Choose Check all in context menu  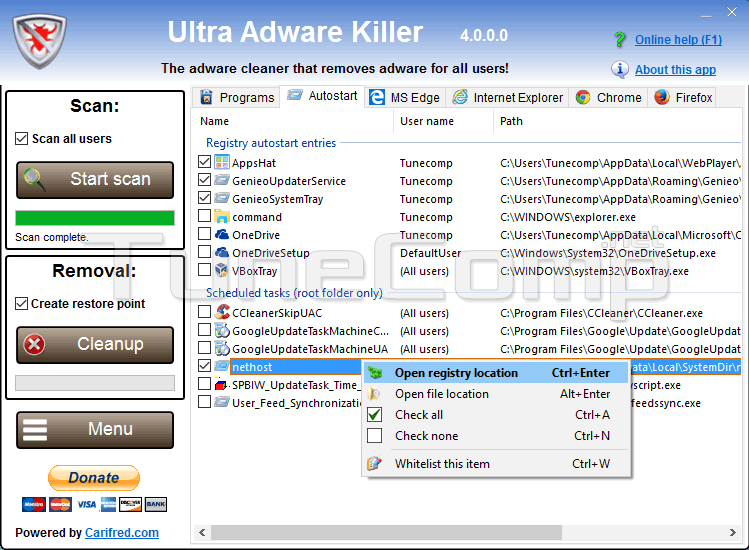(496, 415)
